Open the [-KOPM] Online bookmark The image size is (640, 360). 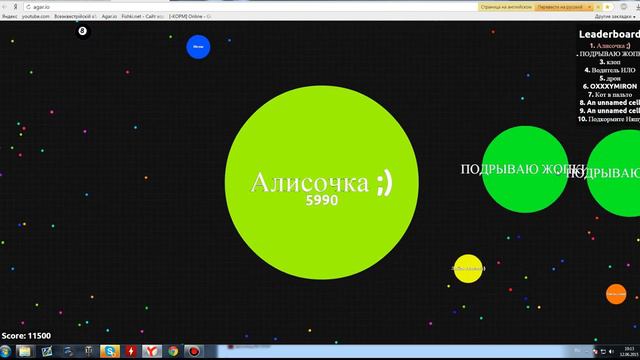tap(189, 16)
